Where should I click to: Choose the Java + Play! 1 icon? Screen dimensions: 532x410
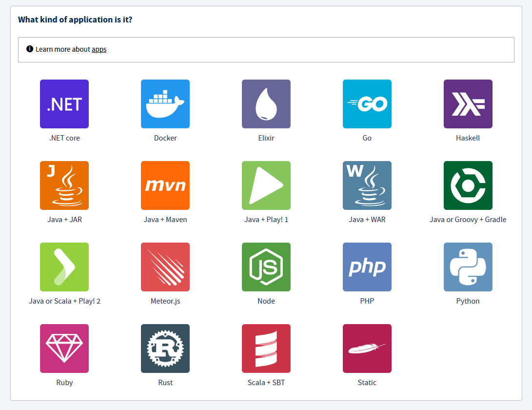coord(266,185)
